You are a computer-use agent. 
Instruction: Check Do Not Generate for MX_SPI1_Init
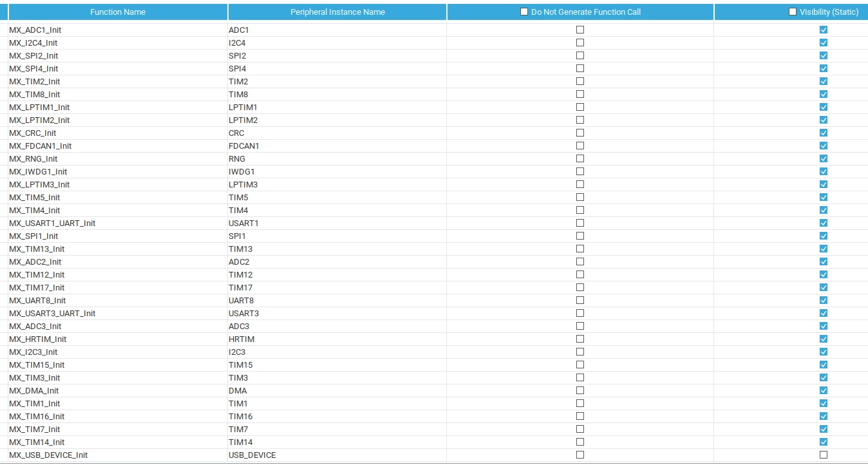(580, 236)
